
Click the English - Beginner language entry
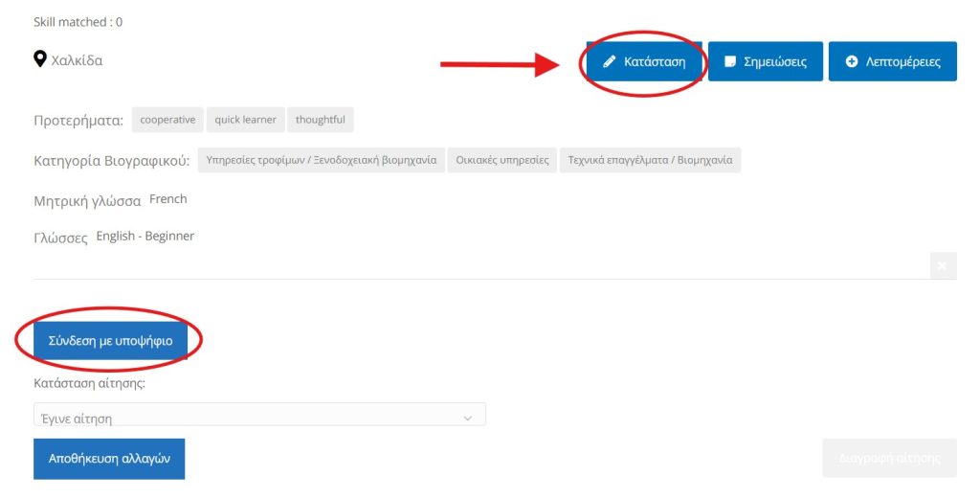click(145, 236)
